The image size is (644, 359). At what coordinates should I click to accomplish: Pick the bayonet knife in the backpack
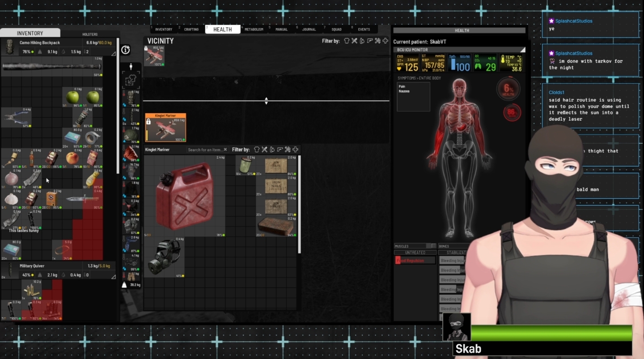coord(83,199)
